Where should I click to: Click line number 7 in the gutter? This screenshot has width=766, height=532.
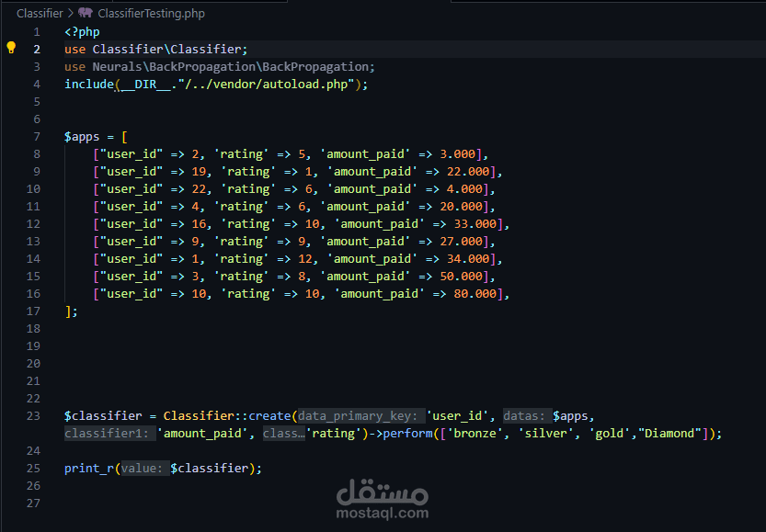coord(37,137)
